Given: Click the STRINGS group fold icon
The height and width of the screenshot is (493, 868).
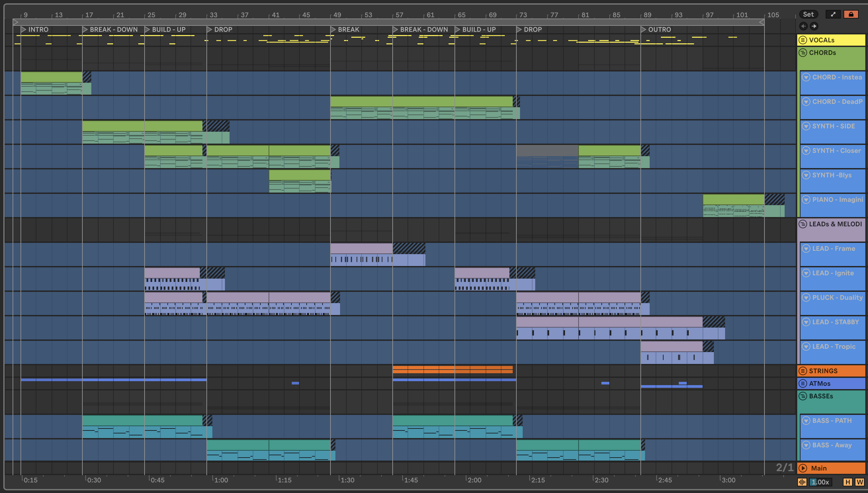Looking at the screenshot, I should [803, 371].
